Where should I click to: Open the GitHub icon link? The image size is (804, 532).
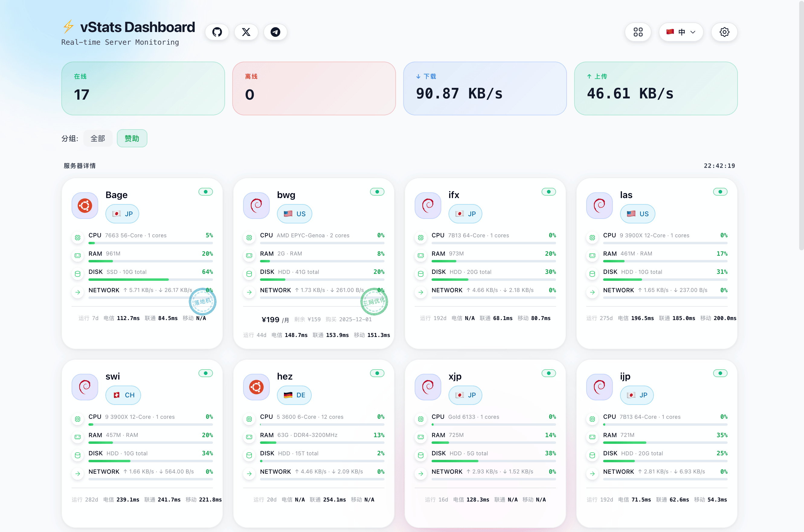tap(217, 32)
